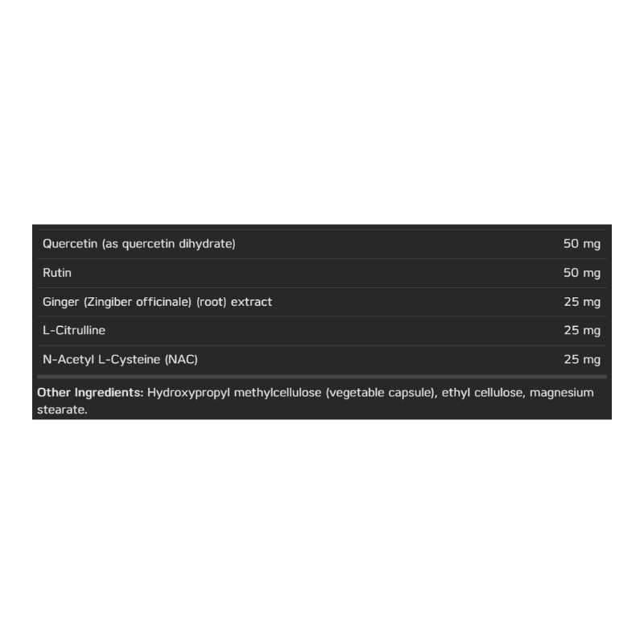Select the 50 mg amount for Rutin
Viewport: 644px width, 644px height.
click(581, 273)
